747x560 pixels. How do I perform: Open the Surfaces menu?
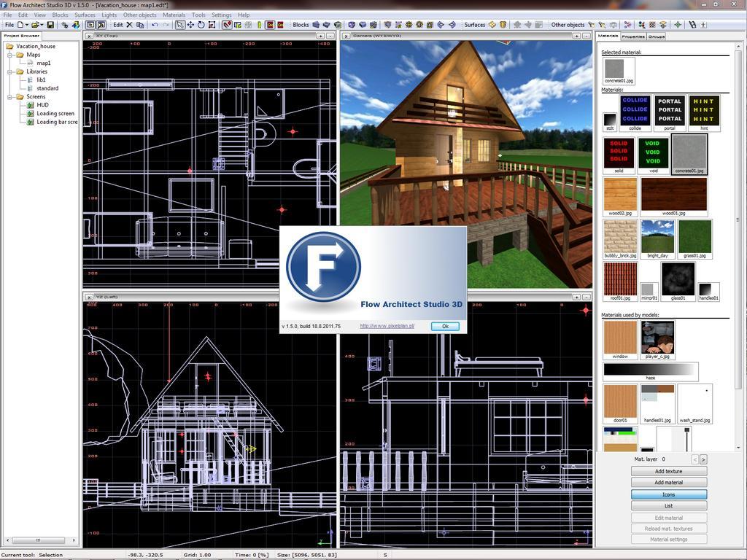pyautogui.click(x=85, y=15)
